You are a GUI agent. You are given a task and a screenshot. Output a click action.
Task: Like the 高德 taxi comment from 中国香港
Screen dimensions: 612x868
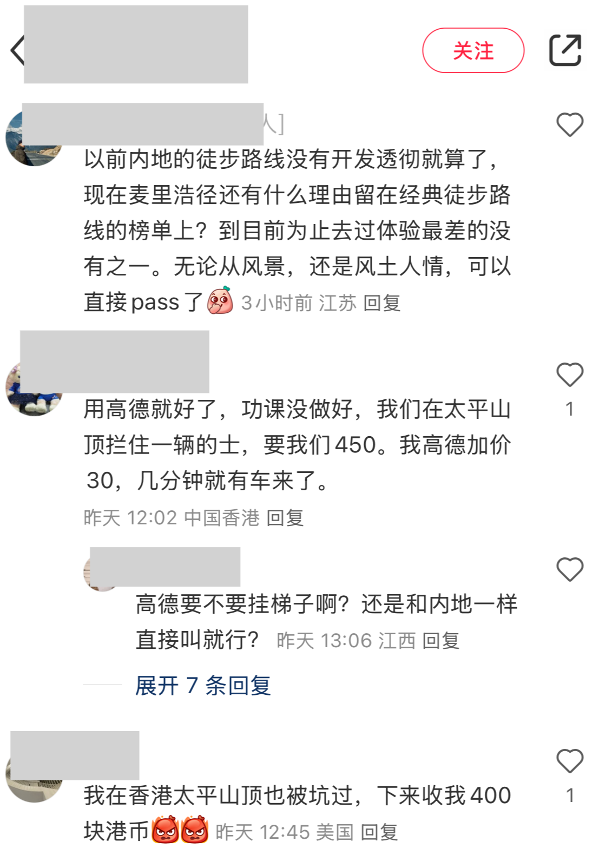[570, 374]
